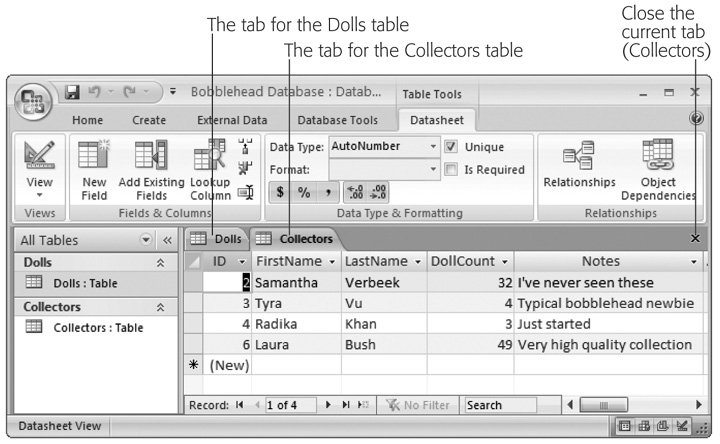The width and height of the screenshot is (720, 444).
Task: Switch to the Dolls document tab
Action: (x=216, y=239)
